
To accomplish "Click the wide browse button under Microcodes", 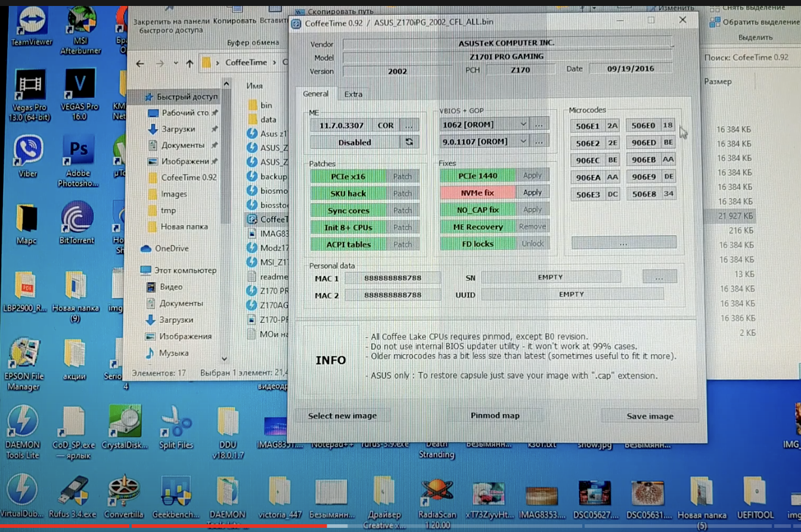I will (x=623, y=242).
